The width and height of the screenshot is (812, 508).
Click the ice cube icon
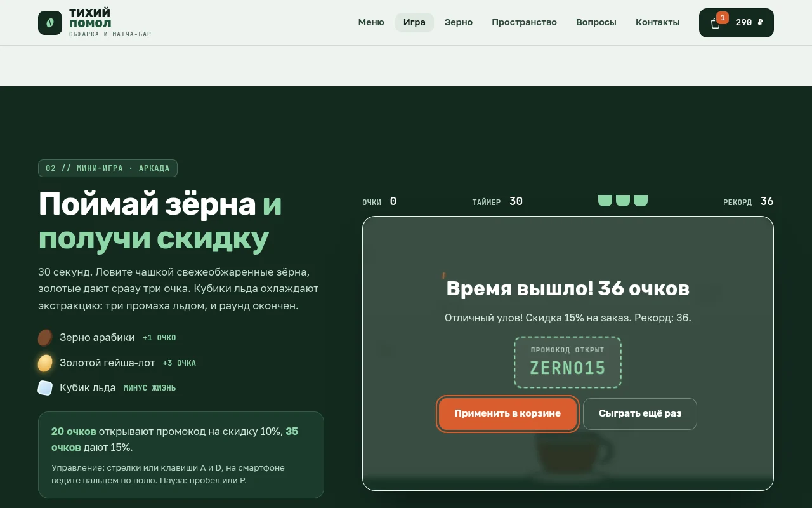point(45,388)
